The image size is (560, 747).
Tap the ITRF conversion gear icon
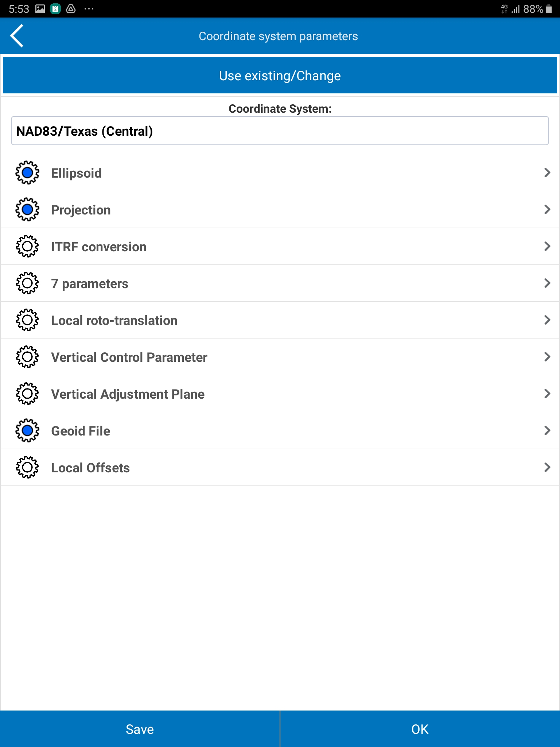coord(27,246)
